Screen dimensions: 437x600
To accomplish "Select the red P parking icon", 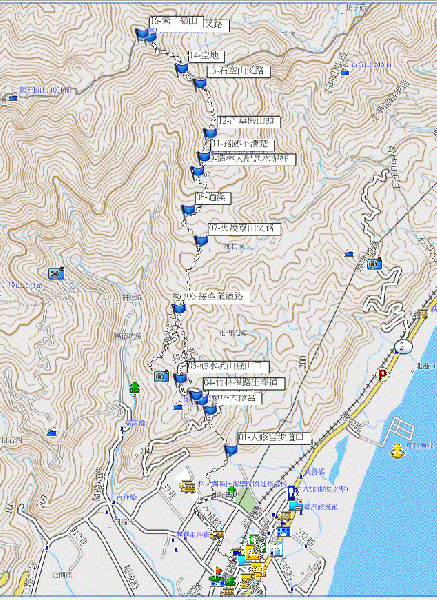I will pyautogui.click(x=382, y=374).
